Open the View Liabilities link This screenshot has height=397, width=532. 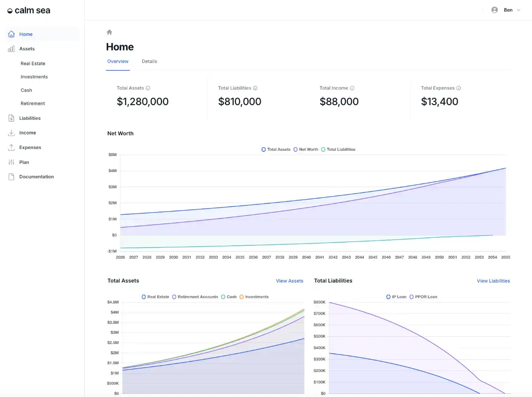point(493,281)
